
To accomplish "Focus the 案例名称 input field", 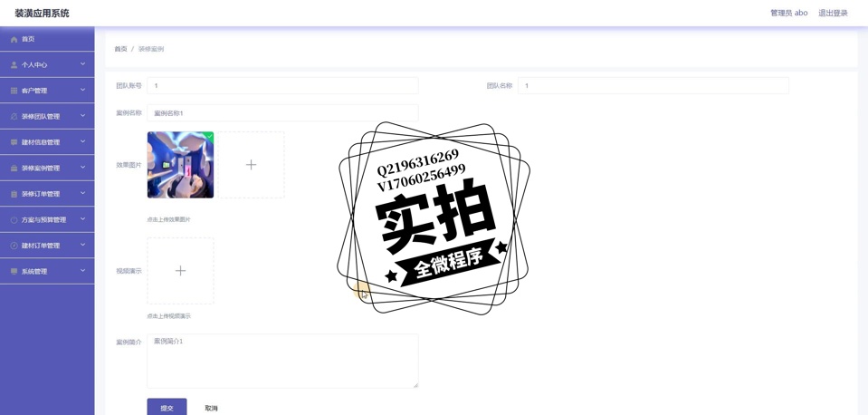I will [282, 113].
